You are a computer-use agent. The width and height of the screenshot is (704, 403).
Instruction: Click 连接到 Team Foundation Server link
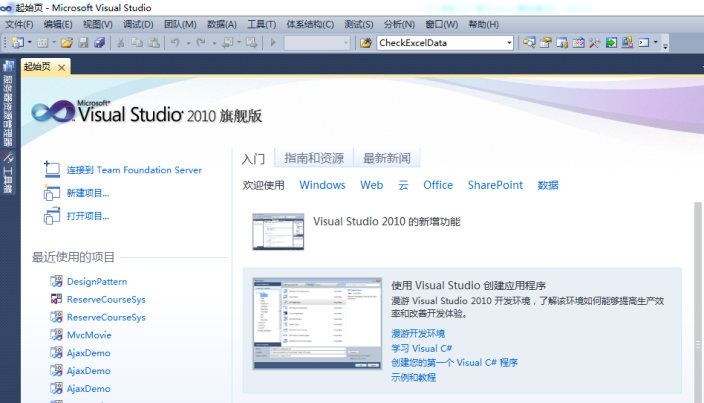pos(134,170)
